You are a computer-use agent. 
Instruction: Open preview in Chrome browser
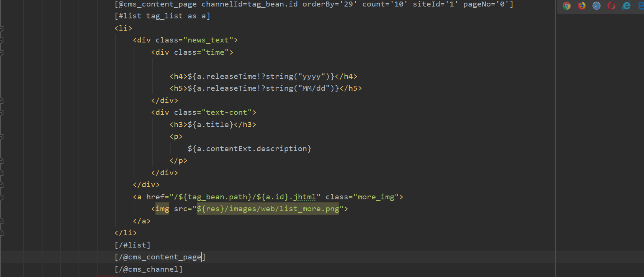coord(567,6)
